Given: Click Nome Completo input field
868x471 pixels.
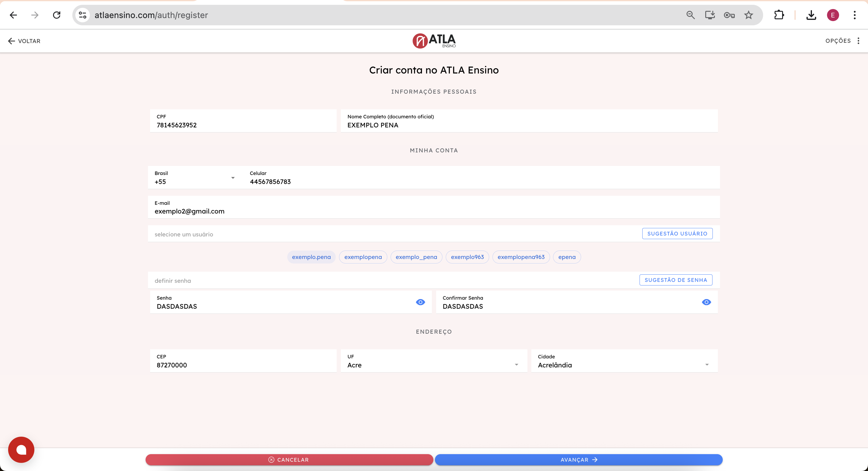Looking at the screenshot, I should (529, 121).
